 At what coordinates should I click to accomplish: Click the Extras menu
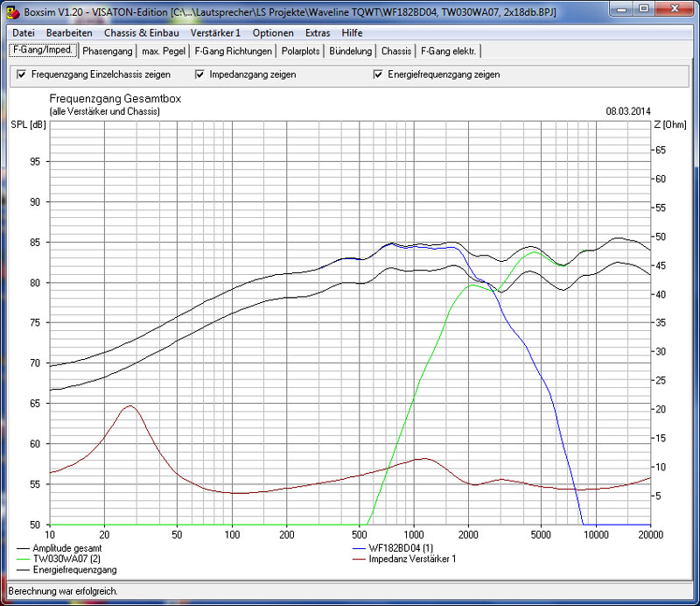click(x=318, y=32)
